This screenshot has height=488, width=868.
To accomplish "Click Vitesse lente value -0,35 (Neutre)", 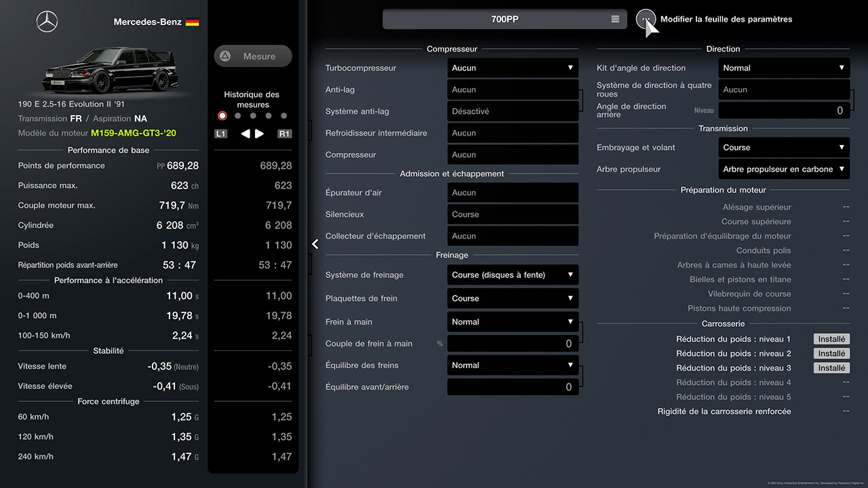I will (x=173, y=366).
